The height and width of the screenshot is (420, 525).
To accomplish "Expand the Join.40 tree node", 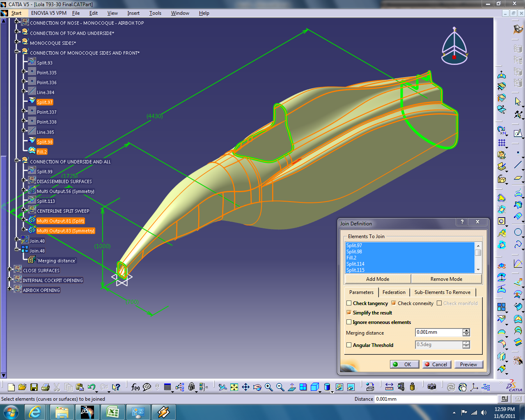I will point(16,239).
